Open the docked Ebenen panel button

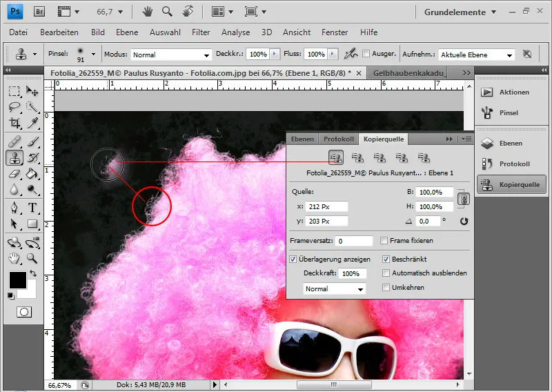511,144
